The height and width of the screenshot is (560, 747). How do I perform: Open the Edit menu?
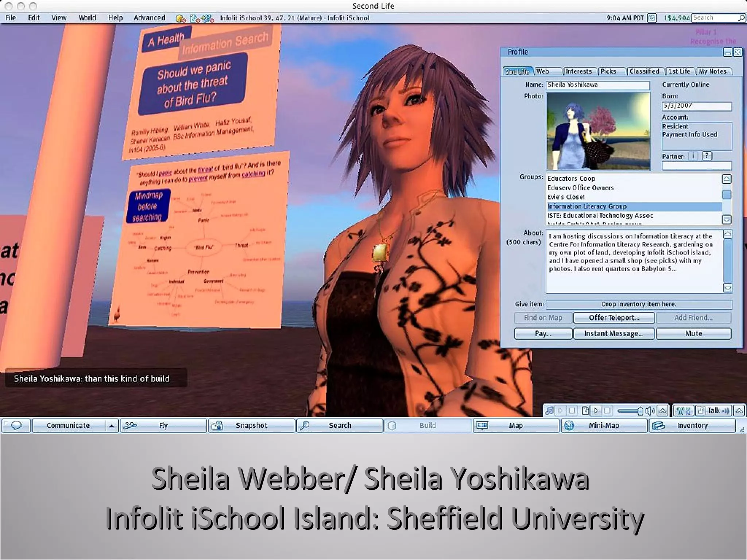[x=34, y=18]
